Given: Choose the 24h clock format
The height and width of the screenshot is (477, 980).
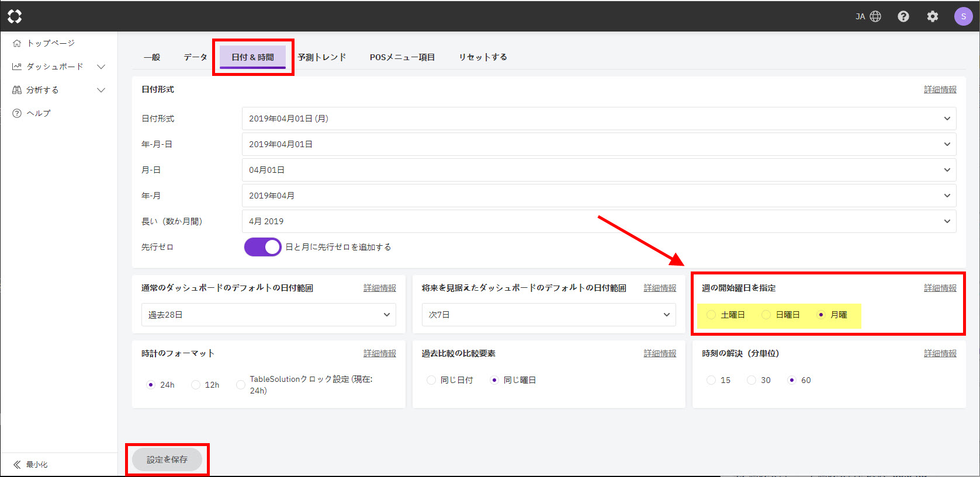Looking at the screenshot, I should [x=151, y=385].
